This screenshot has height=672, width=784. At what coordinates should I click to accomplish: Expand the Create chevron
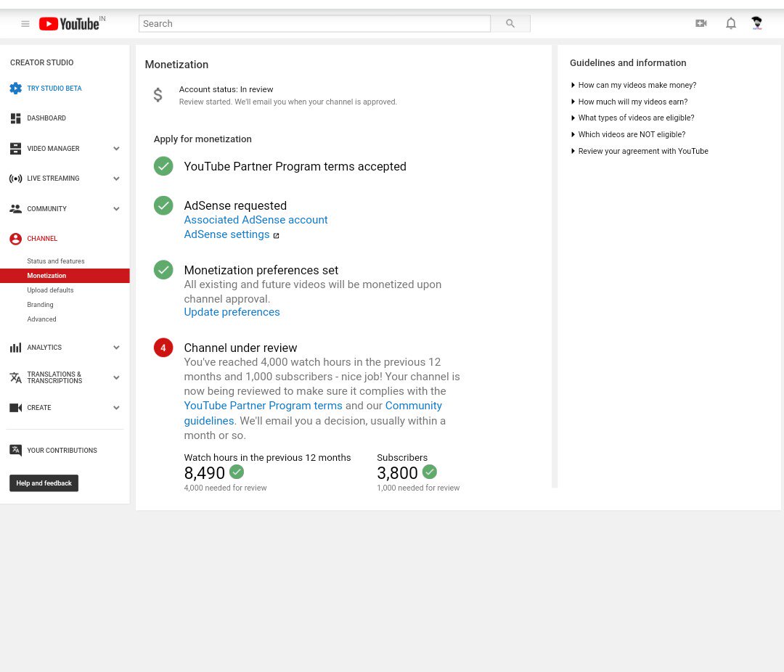[x=116, y=408]
